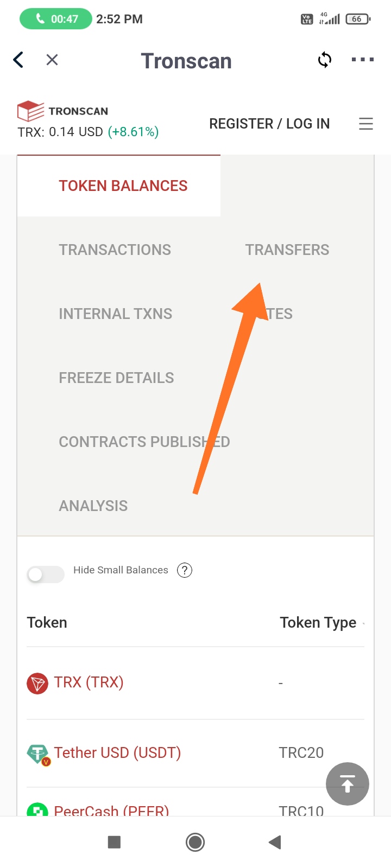Open the Analysis tab
The height and width of the screenshot is (868, 391).
click(93, 506)
